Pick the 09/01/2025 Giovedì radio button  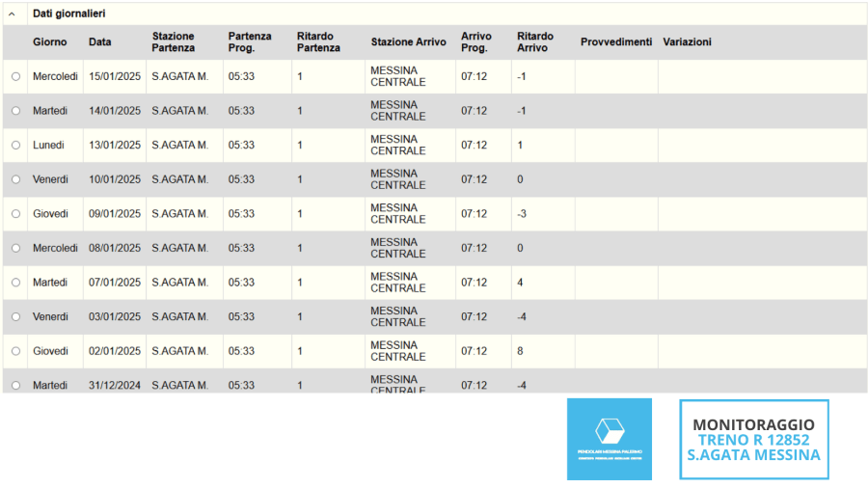tap(15, 214)
